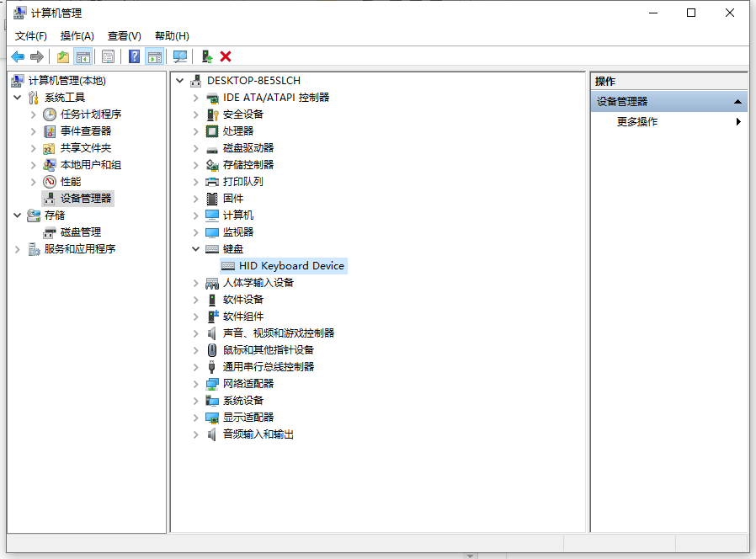Click the blue Help question mark icon
This screenshot has height=559, width=756.
134,56
